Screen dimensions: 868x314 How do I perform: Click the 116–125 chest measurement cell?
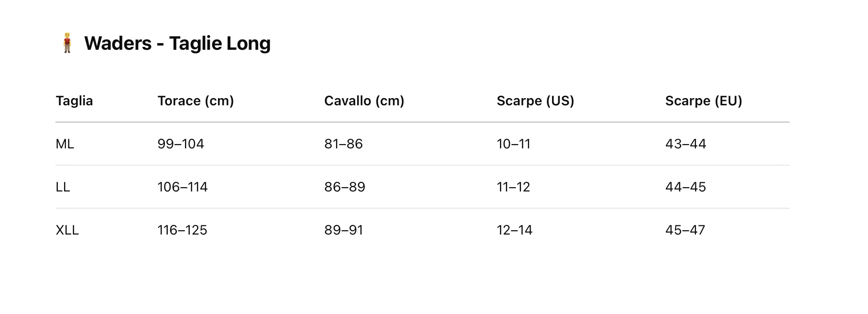click(x=182, y=230)
